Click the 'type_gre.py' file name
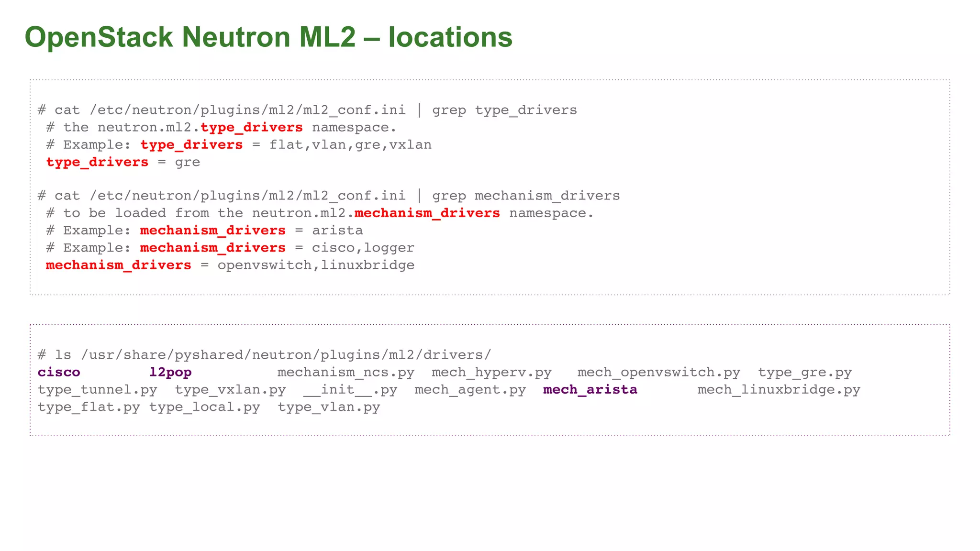Screen dimensions: 980x551 pyautogui.click(x=805, y=372)
